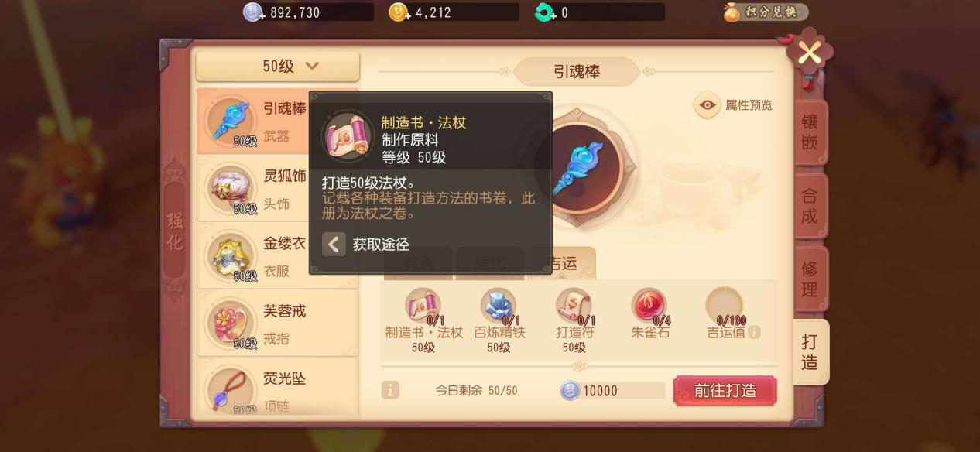Click the 前往打造 button

(725, 390)
